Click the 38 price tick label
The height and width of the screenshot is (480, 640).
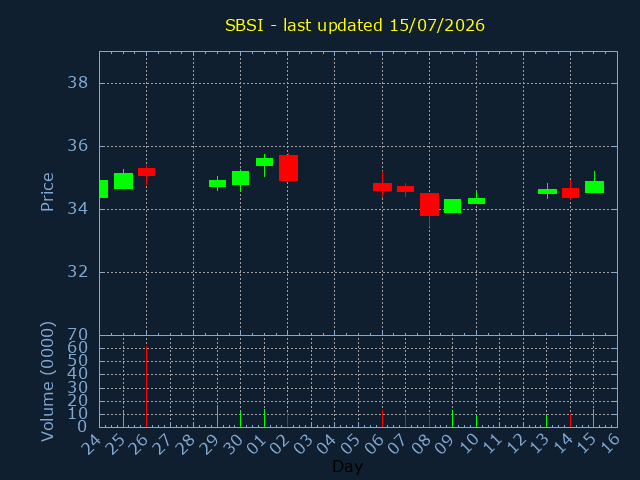[78, 83]
